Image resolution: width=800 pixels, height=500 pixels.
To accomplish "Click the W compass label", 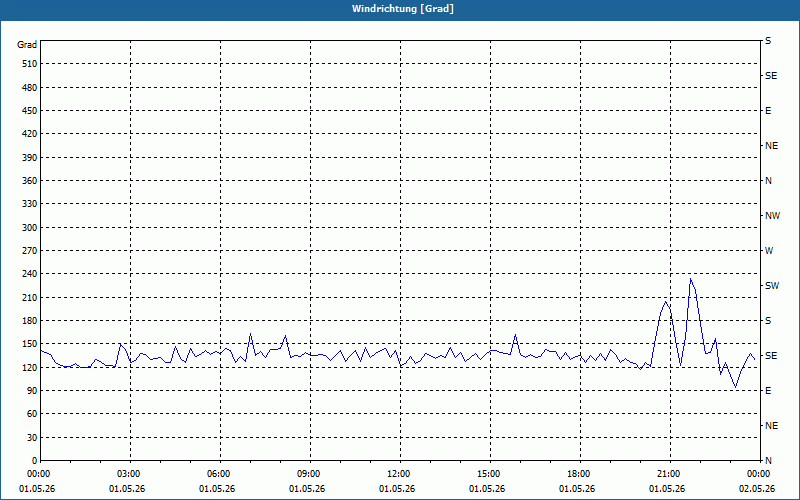I will 769,251.
